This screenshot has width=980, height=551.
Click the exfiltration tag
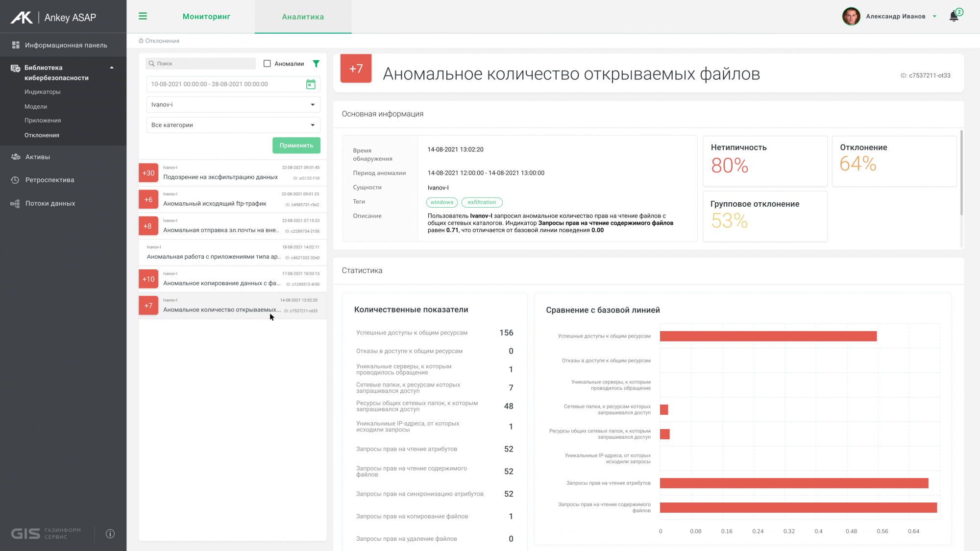[x=482, y=202]
